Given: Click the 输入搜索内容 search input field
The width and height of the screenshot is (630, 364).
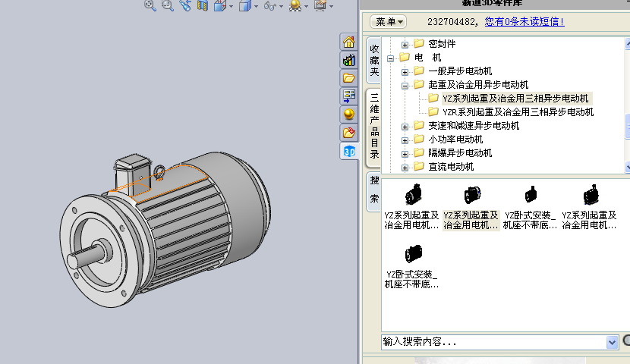Looking at the screenshot, I should (x=493, y=342).
